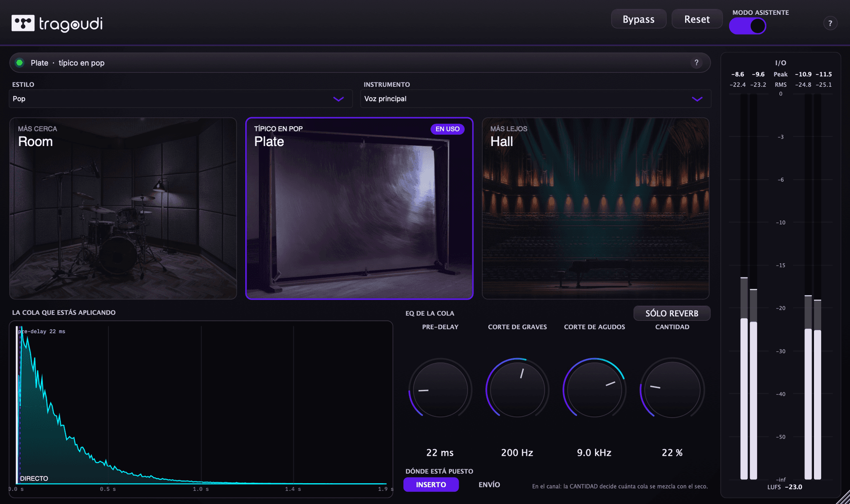Click the input RMS -22.4 value

738,85
